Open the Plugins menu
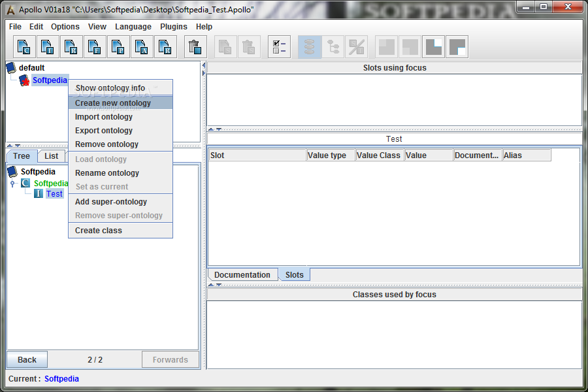Screen dimensions: 588x392 (x=174, y=27)
